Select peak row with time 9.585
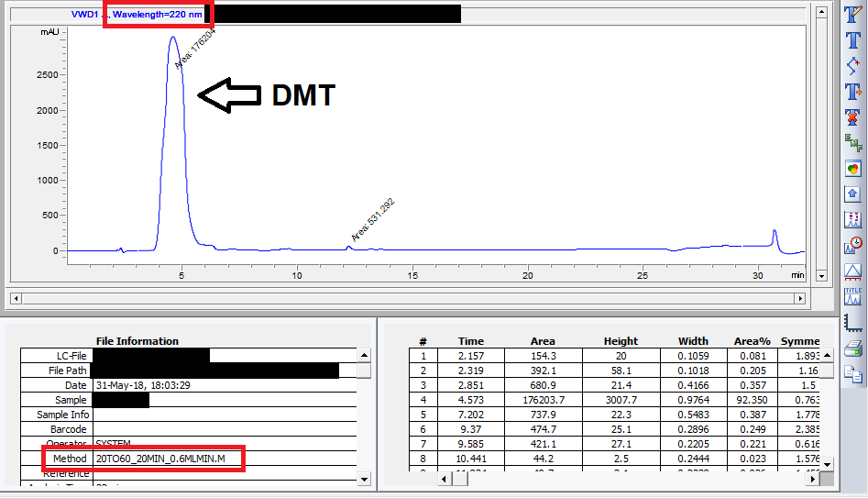Image resolution: width=868 pixels, height=498 pixels. click(x=614, y=444)
